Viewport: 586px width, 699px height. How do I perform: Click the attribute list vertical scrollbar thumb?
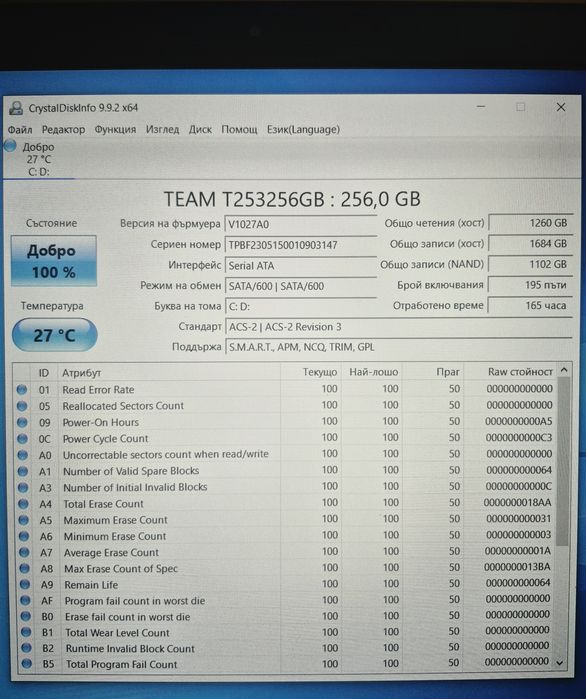[x=563, y=461]
